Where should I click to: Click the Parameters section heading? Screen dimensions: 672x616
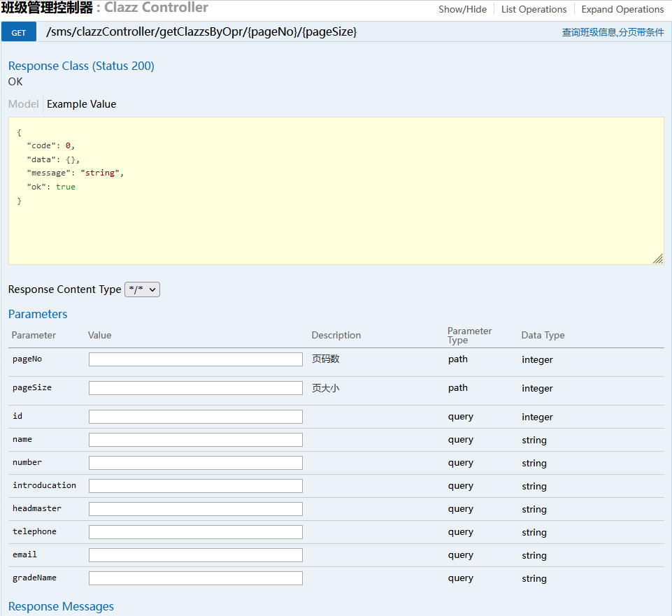[x=38, y=314]
